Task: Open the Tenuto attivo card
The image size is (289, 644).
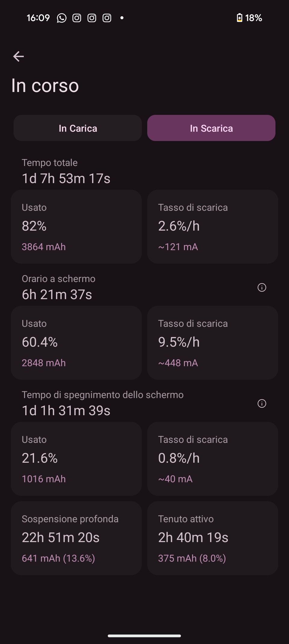Action: tap(213, 538)
